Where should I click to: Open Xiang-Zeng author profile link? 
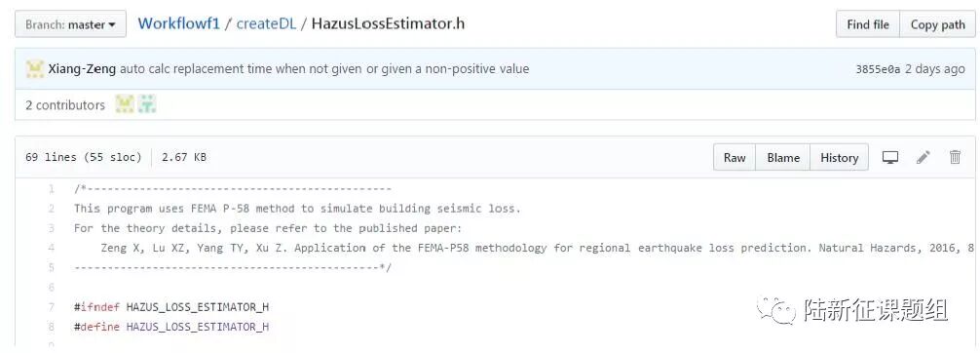coord(82,69)
